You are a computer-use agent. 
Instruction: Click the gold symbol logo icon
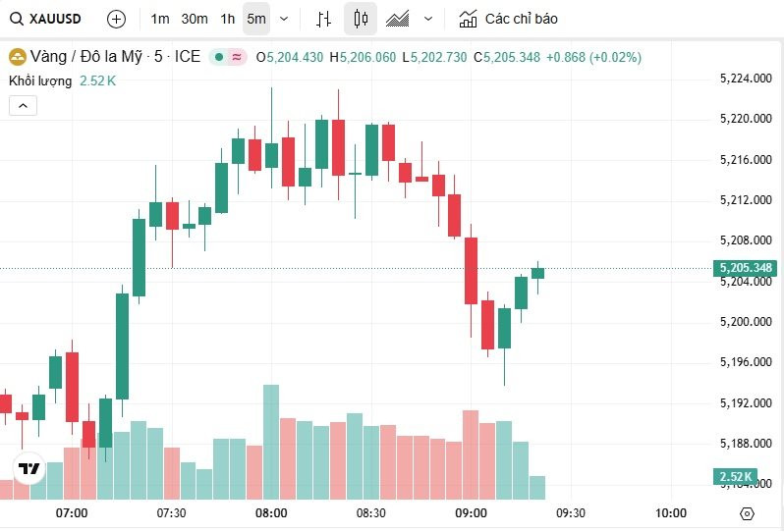pos(18,57)
